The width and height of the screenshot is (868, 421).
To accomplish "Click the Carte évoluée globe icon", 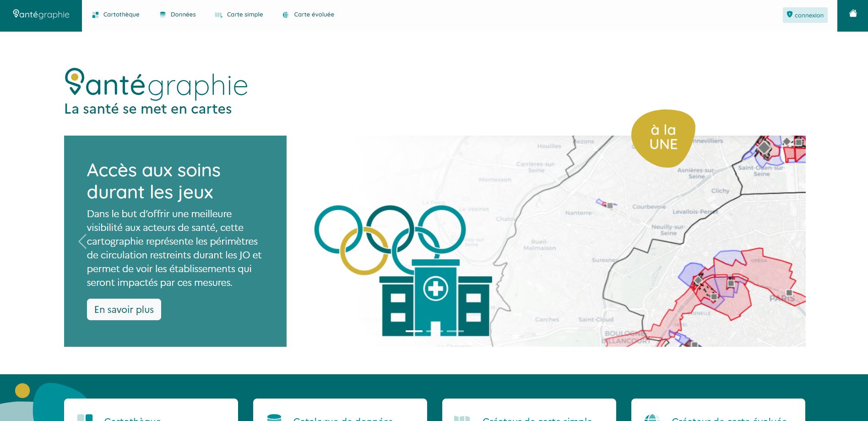I will [286, 15].
